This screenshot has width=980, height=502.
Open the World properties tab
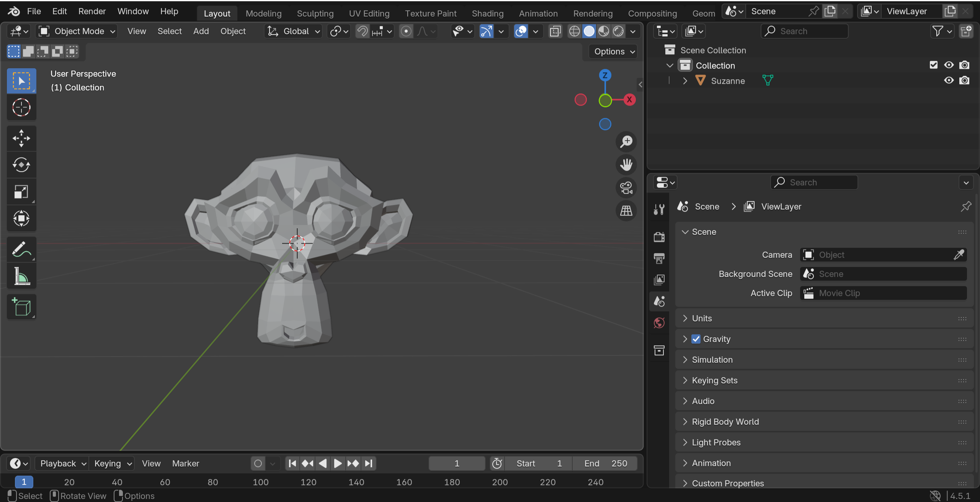tap(659, 323)
